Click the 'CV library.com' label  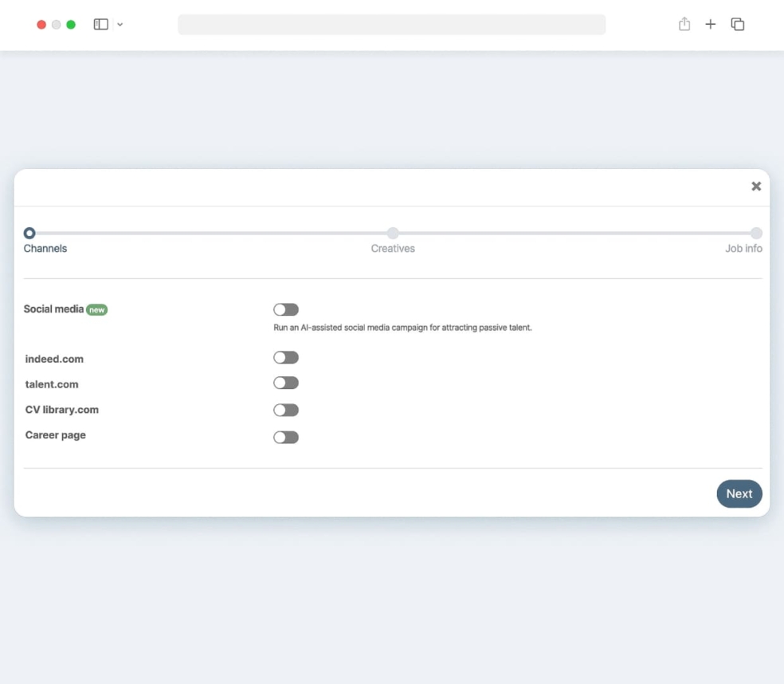[62, 410]
